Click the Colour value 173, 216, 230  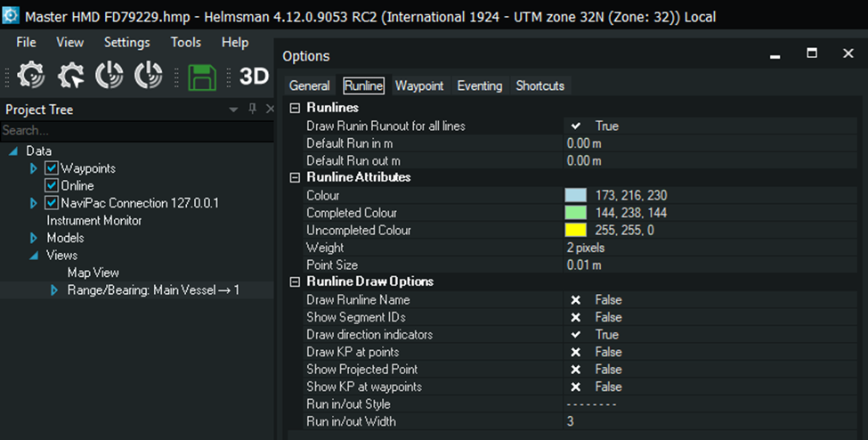(x=631, y=196)
